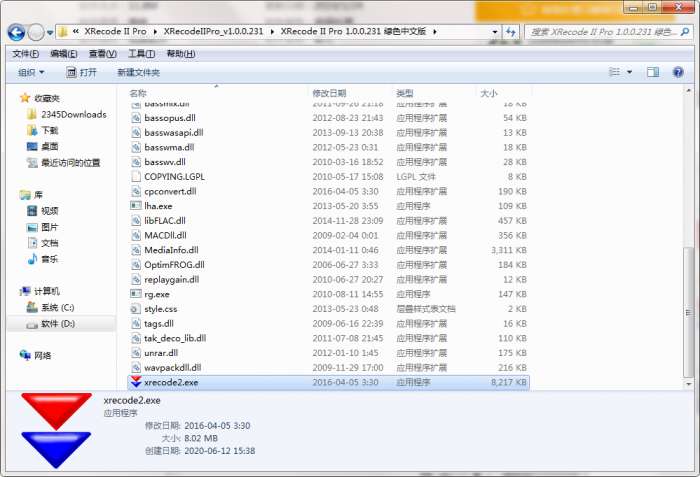This screenshot has height=477, width=700.
Task: Open 最近访问的位置
Action: click(x=71, y=163)
